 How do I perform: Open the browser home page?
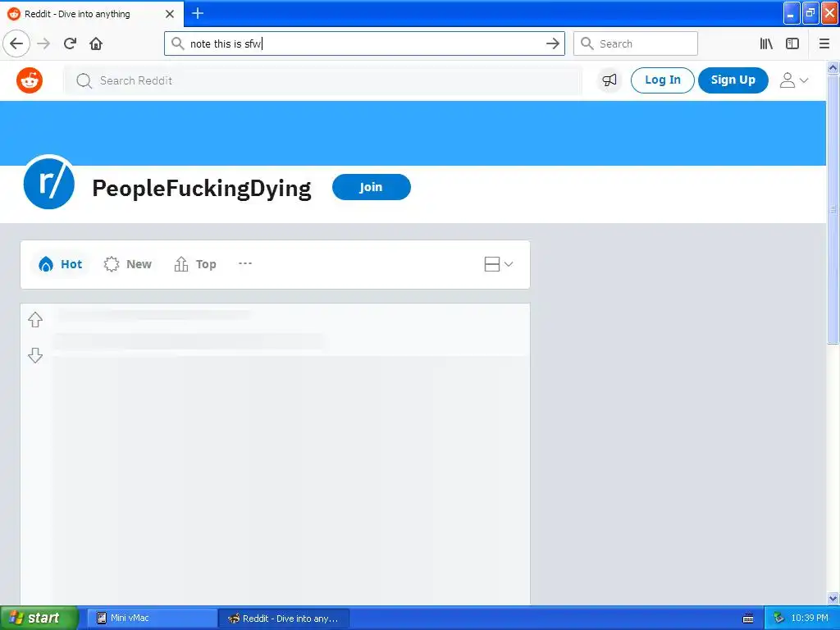pos(96,43)
